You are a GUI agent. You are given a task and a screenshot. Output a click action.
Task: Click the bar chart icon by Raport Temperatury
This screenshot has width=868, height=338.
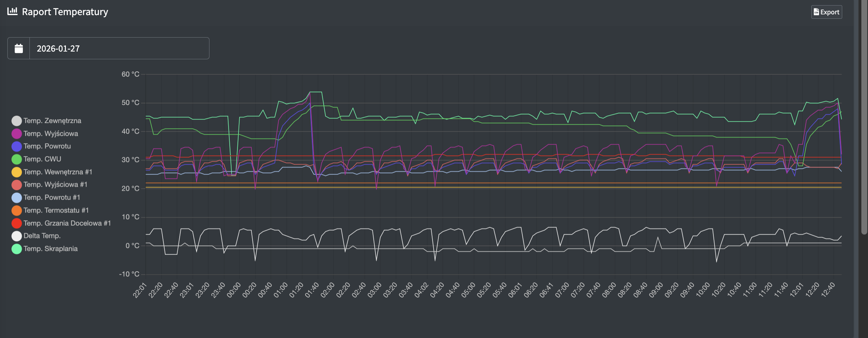[13, 11]
